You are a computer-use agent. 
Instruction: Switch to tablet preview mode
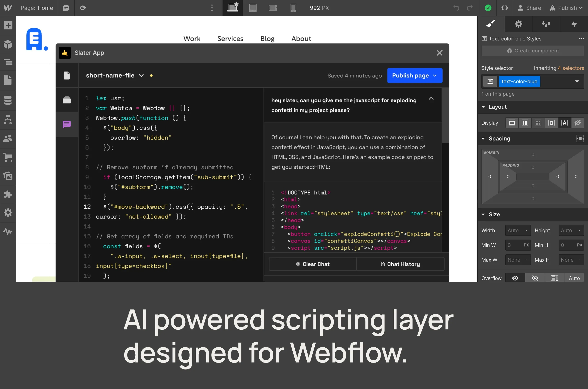252,8
